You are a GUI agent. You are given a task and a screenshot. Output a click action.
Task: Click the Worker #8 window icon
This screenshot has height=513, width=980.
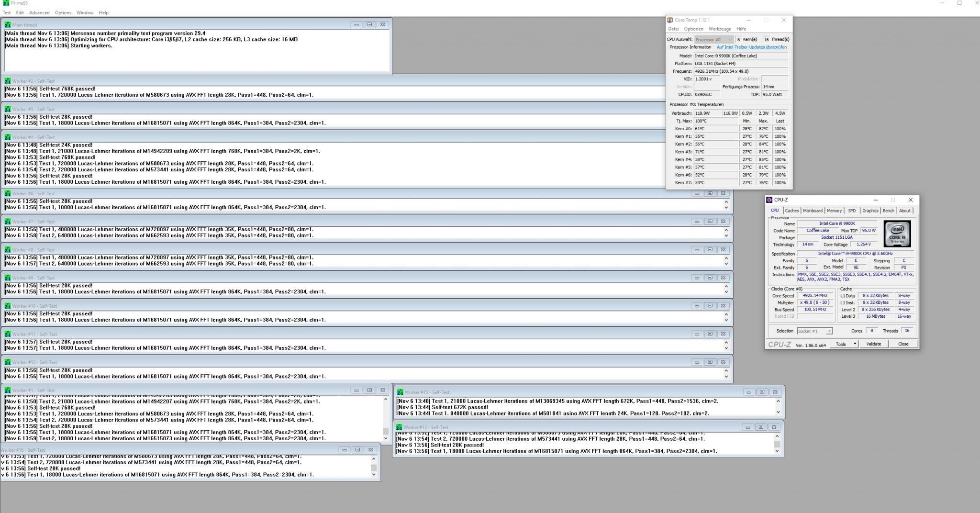point(8,250)
